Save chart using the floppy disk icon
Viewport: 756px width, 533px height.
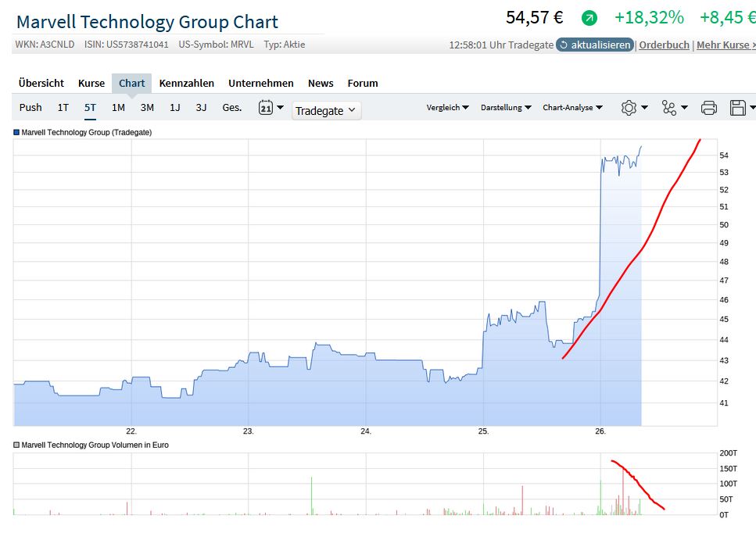738,108
